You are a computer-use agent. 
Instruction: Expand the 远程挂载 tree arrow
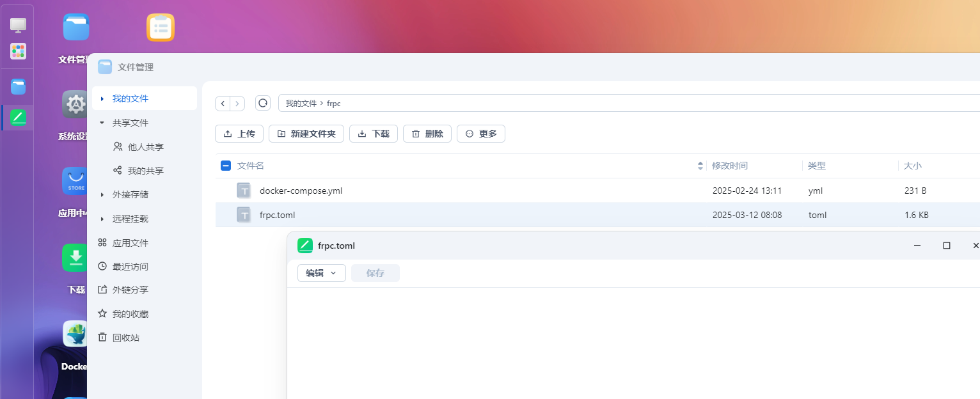102,219
